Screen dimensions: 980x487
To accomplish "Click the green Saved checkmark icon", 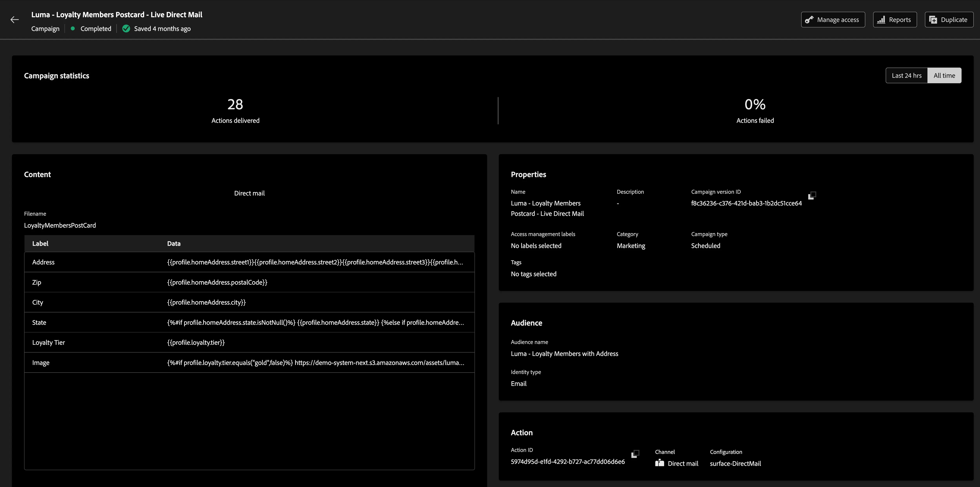I will click(x=126, y=29).
